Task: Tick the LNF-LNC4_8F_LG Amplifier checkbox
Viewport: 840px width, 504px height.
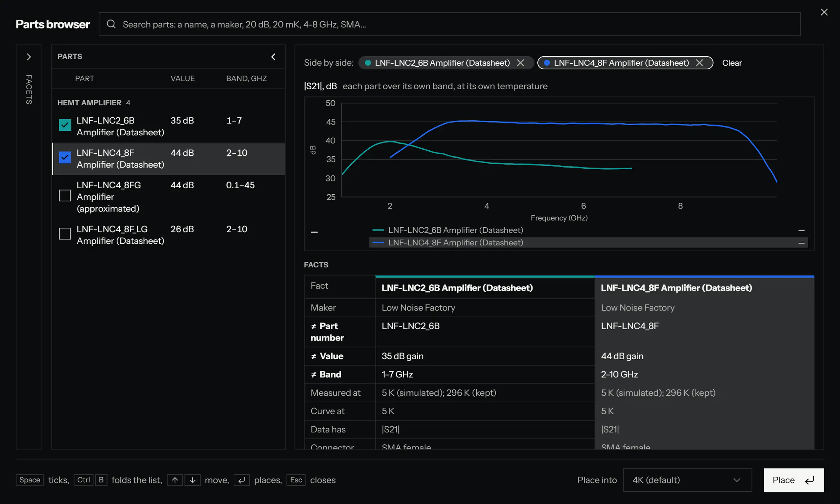Action: [65, 234]
